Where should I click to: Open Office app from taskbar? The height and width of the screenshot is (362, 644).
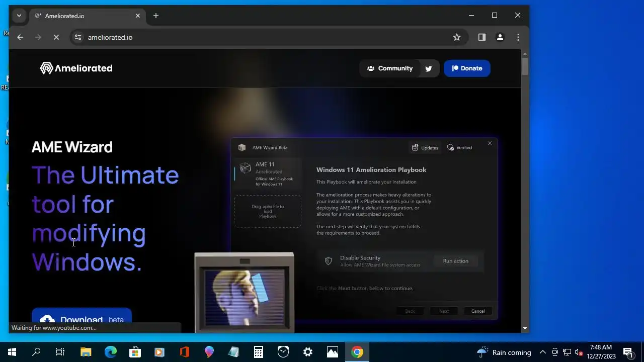(184, 352)
